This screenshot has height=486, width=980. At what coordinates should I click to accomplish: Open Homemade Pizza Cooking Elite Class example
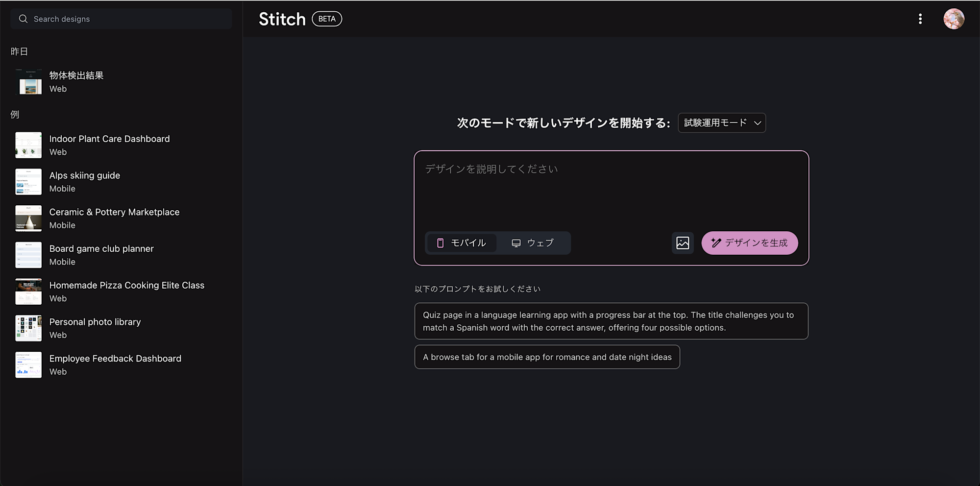pos(121,292)
